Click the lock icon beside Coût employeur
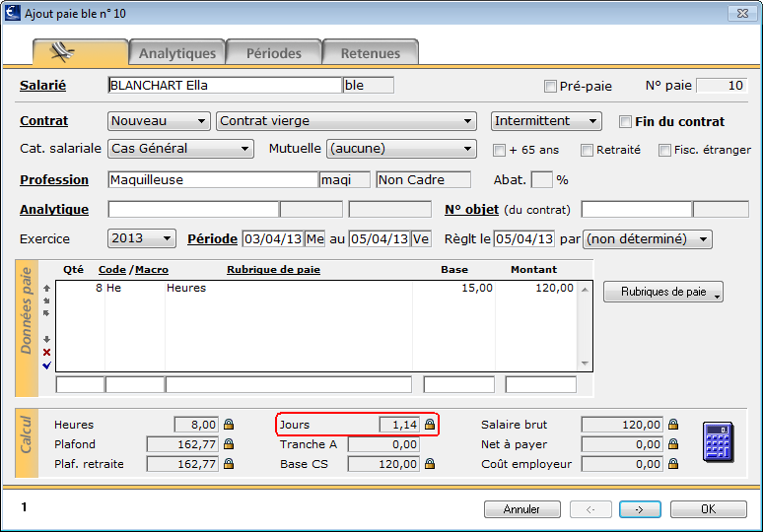Image resolution: width=763 pixels, height=532 pixels. 673,464
